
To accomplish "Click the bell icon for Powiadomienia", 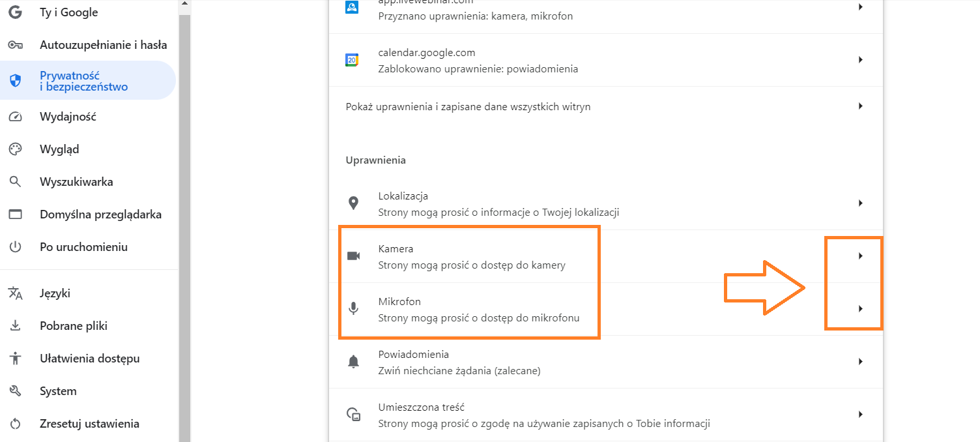I will (353, 362).
